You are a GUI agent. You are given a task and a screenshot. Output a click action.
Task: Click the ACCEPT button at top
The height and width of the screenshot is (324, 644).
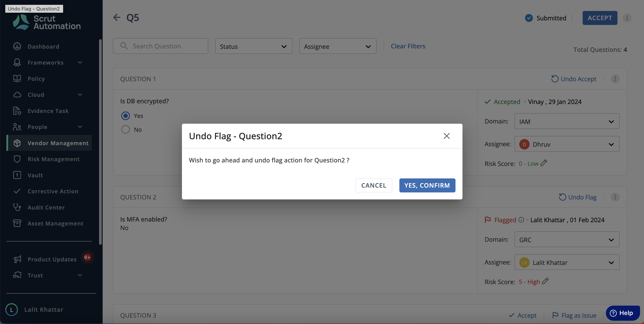[600, 18]
